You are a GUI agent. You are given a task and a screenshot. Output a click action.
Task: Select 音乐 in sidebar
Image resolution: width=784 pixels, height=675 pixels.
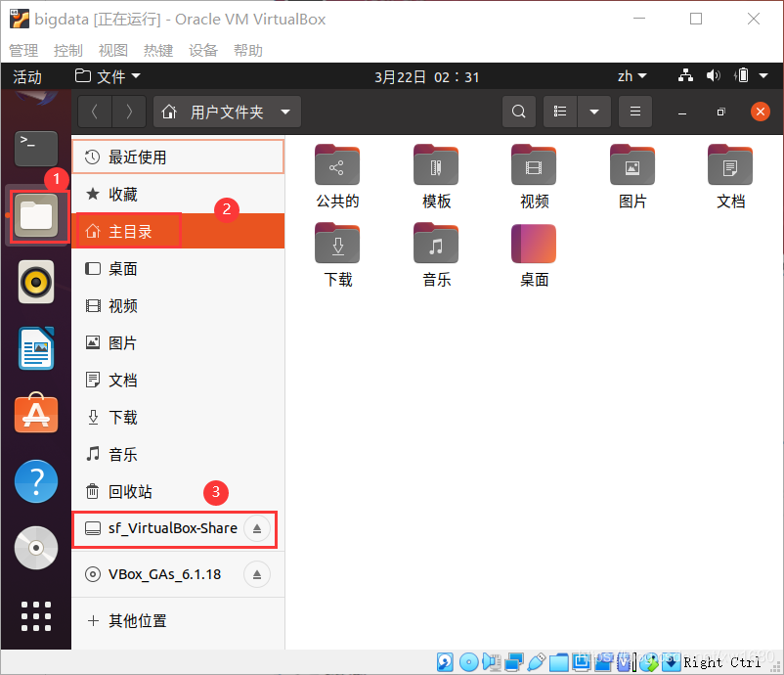(x=178, y=454)
